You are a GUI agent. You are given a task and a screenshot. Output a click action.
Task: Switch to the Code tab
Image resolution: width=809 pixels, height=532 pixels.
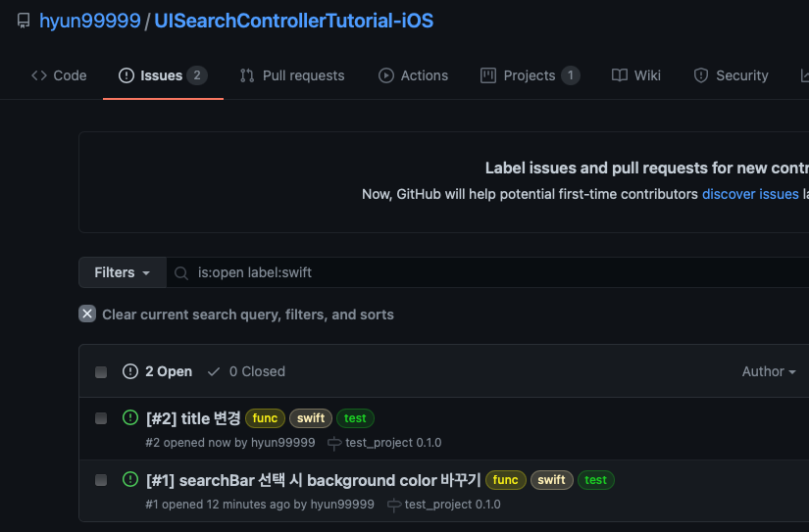59,75
